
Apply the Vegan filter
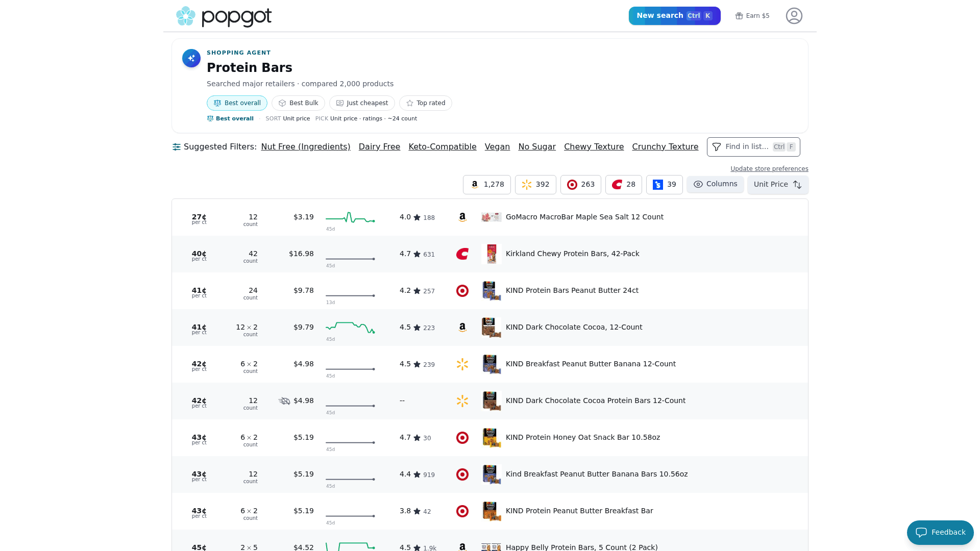click(497, 147)
